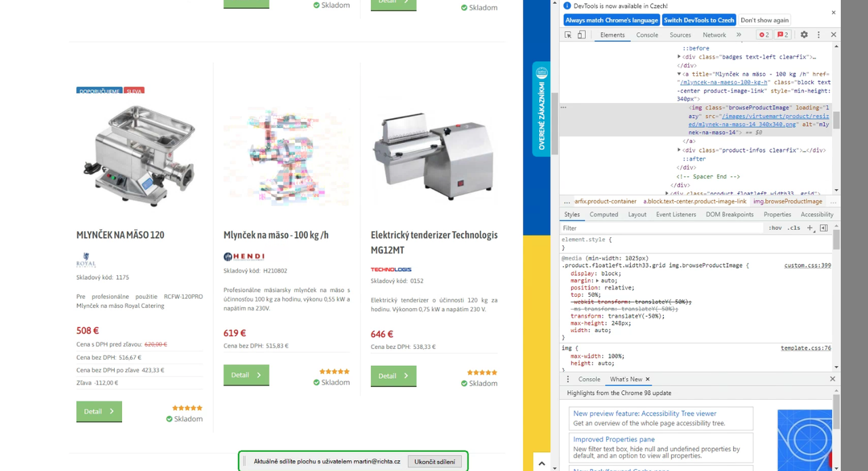Image resolution: width=868 pixels, height=471 pixels.
Task: Click the DOM node ellipsis actions icon
Action: [563, 107]
